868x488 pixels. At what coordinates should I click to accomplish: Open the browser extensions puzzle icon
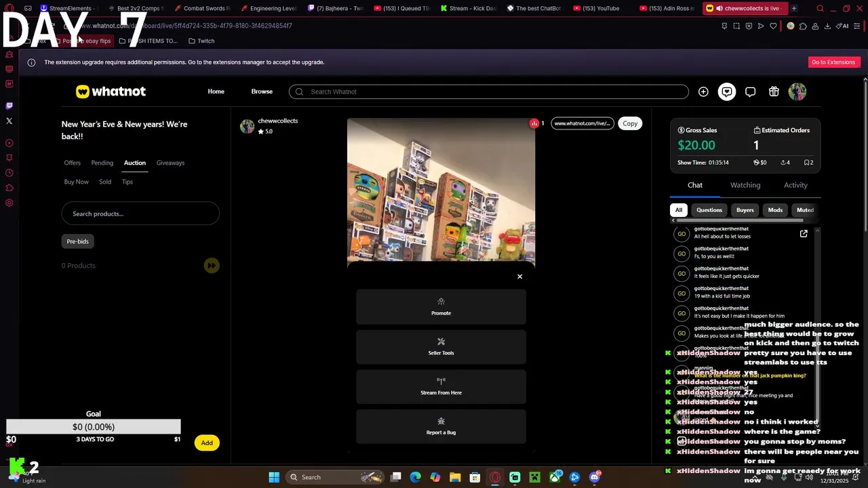click(803, 26)
